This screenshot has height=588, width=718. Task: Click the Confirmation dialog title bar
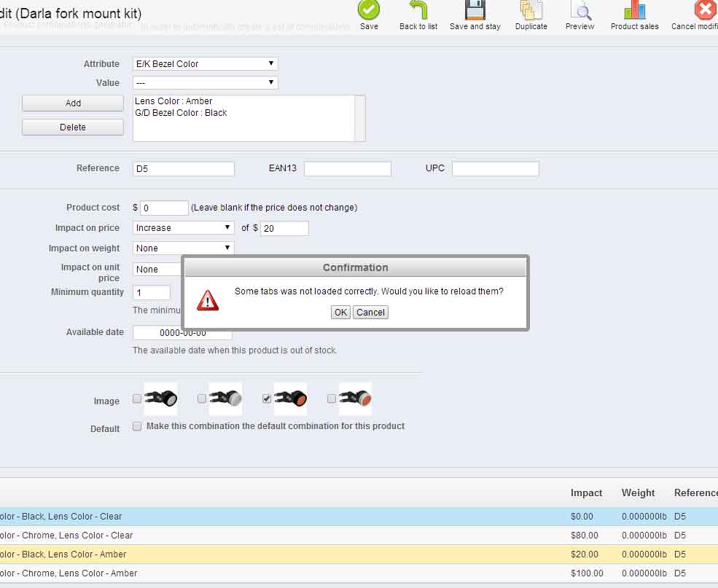click(x=355, y=267)
